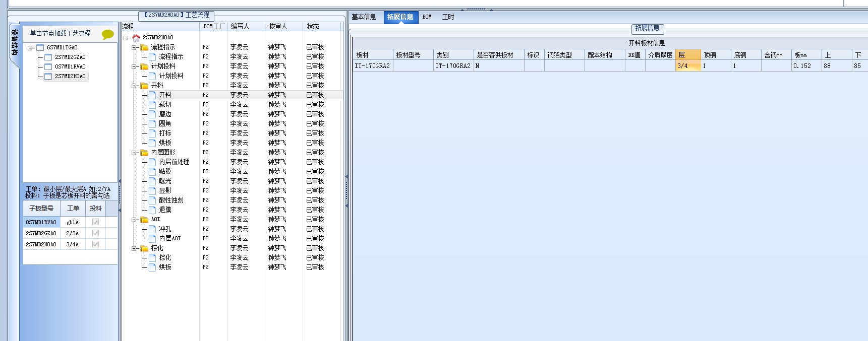Screen dimensions: 868x341
Task: Collapse the 计划投料 folder node
Action: (135, 66)
